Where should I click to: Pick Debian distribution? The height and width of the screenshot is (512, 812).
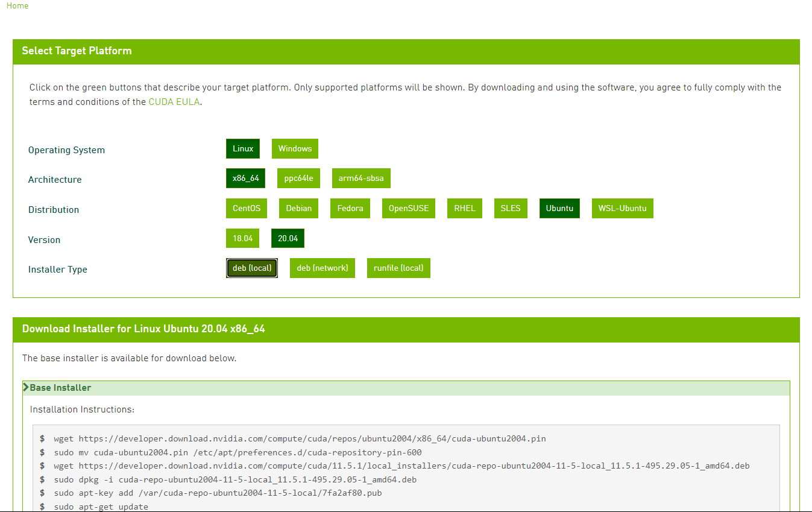click(298, 208)
